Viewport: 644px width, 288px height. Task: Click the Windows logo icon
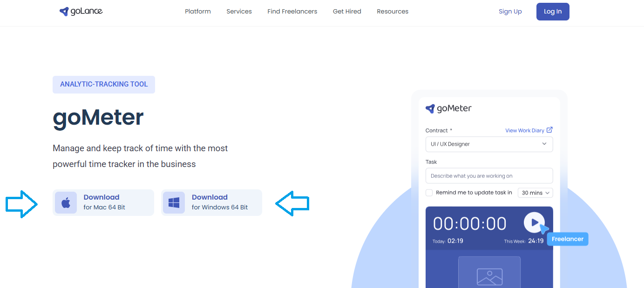[x=174, y=203]
